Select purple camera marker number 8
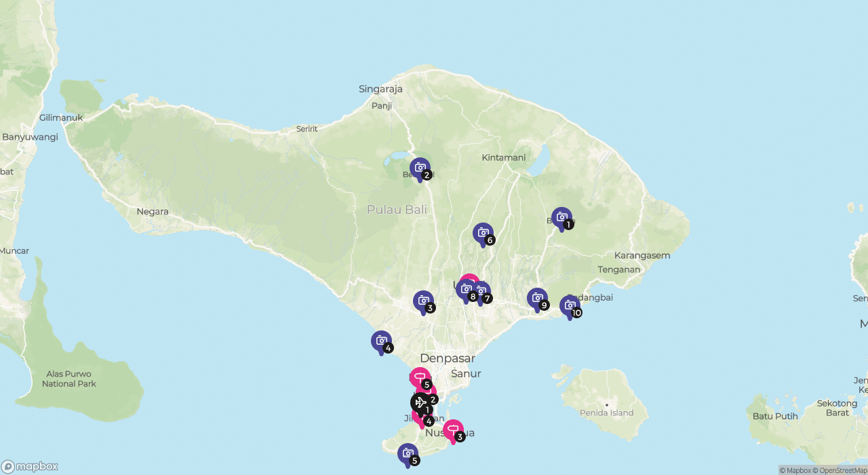 465,290
